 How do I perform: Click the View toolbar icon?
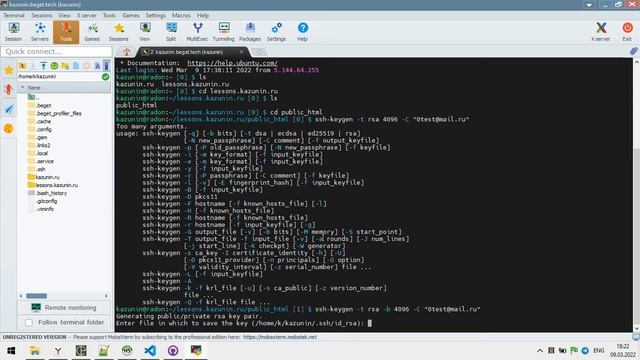(x=144, y=32)
